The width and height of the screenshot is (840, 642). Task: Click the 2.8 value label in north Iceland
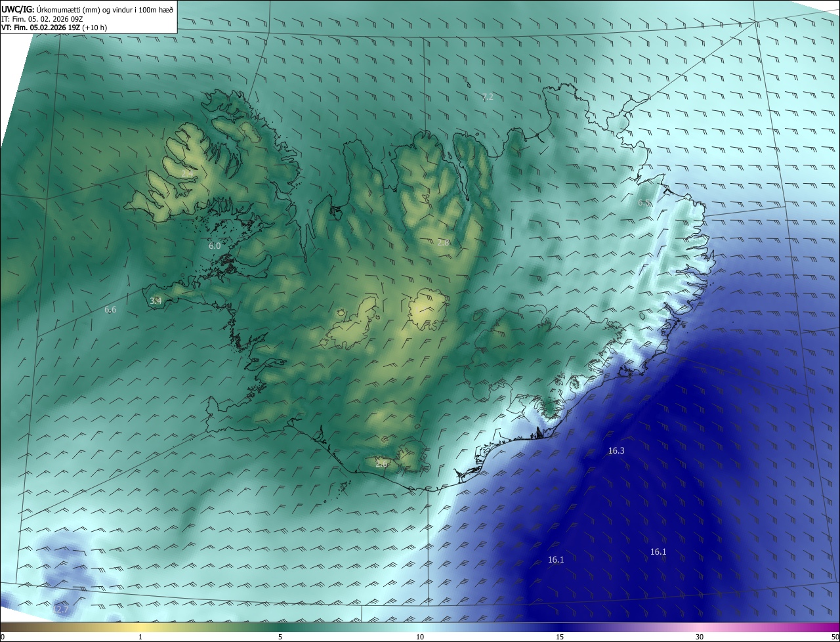coord(444,242)
